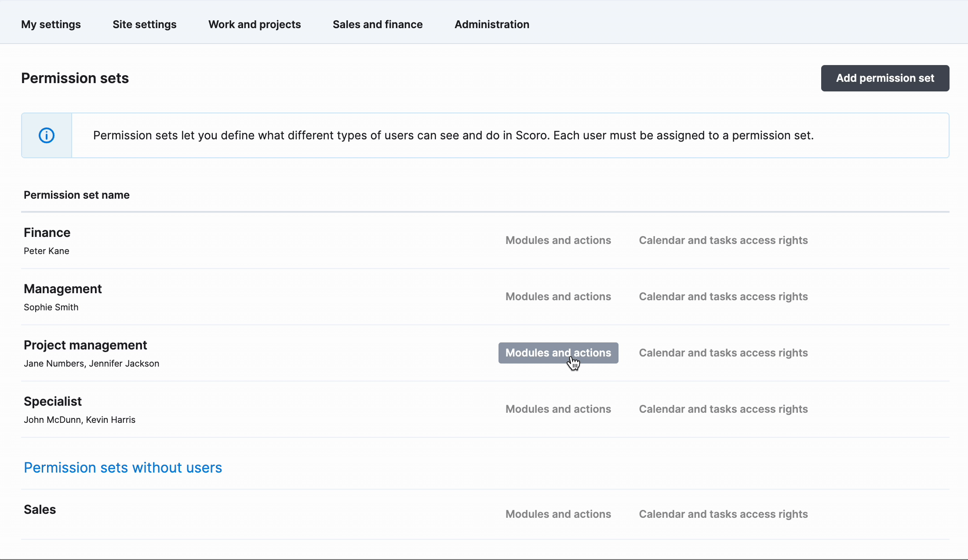Screen dimensions: 968x560
Task: Select the Project management permission set name
Action: [x=85, y=345]
